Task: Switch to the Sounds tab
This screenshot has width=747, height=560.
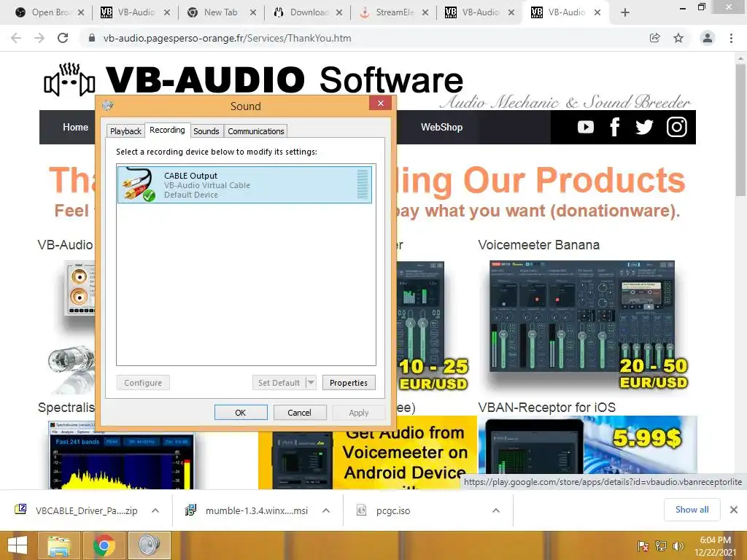Action: coord(206,131)
